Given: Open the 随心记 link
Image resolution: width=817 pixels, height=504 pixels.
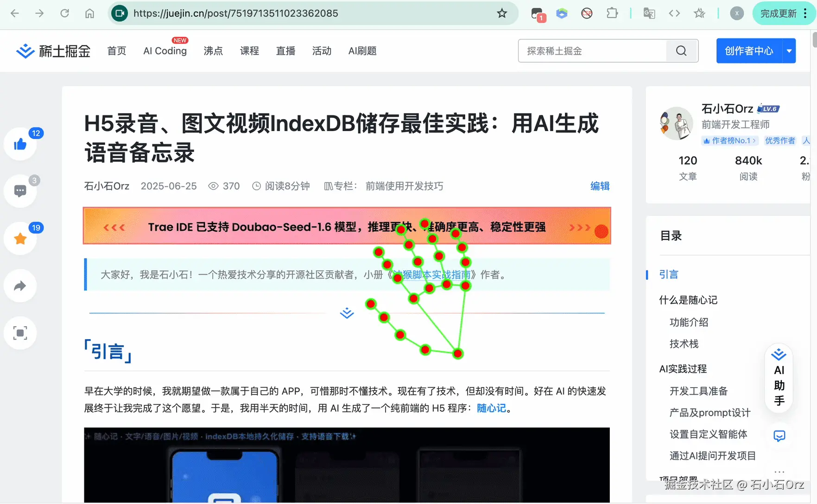Looking at the screenshot, I should click(x=491, y=408).
